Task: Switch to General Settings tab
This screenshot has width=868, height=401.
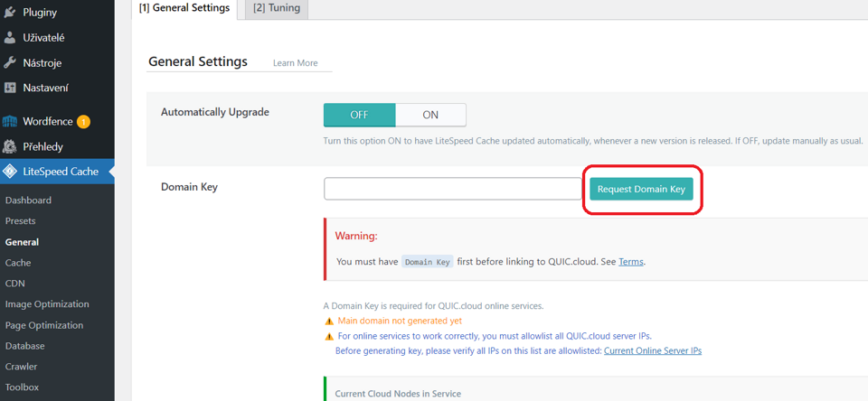Action: point(184,8)
